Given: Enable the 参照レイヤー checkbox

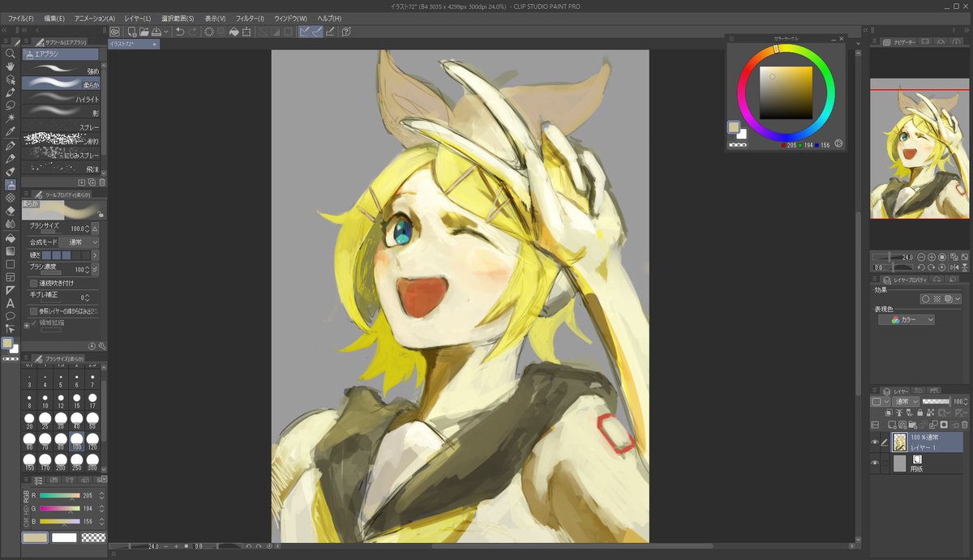Looking at the screenshot, I should click(33, 311).
